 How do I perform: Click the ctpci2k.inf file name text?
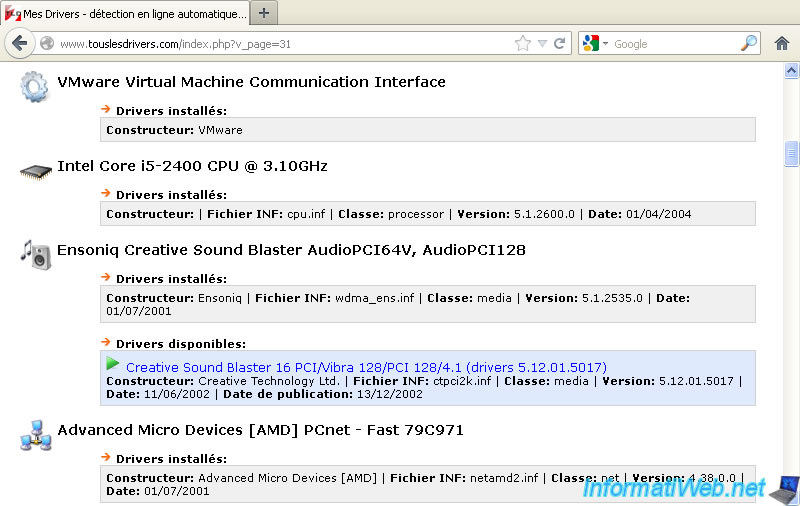coord(462,381)
